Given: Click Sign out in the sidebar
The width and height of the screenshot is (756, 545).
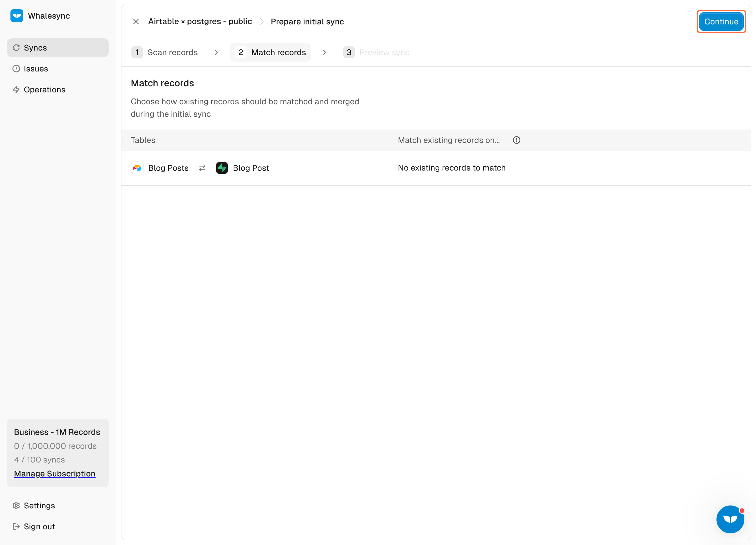Looking at the screenshot, I should pyautogui.click(x=58, y=527).
